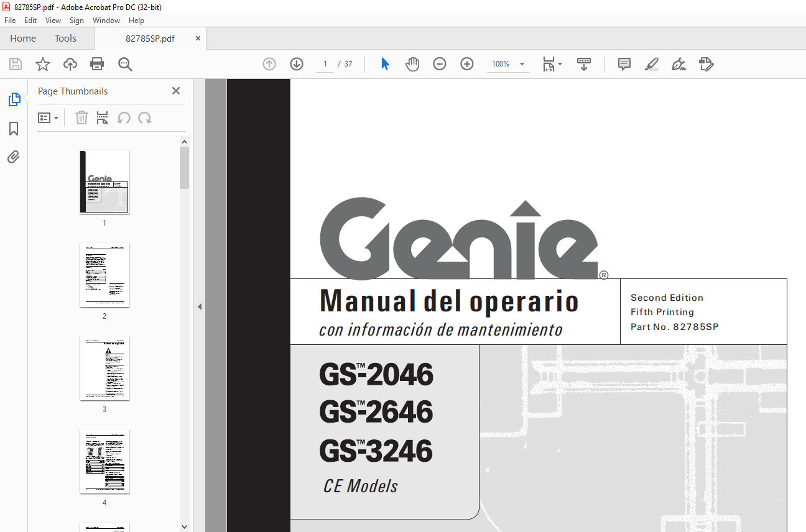The height and width of the screenshot is (532, 806).
Task: Open the Window menu
Action: [x=106, y=21]
